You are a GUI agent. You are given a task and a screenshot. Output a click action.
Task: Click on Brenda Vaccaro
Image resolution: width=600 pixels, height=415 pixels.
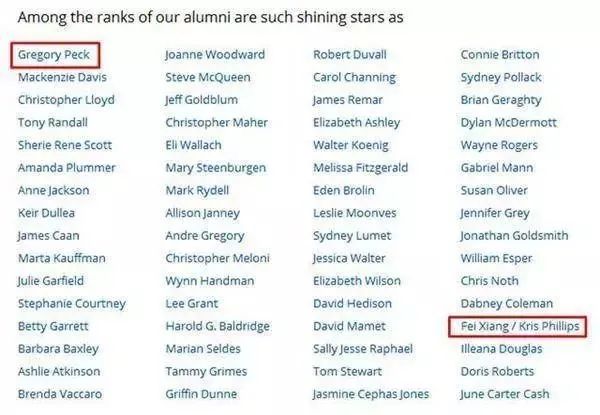pos(59,394)
